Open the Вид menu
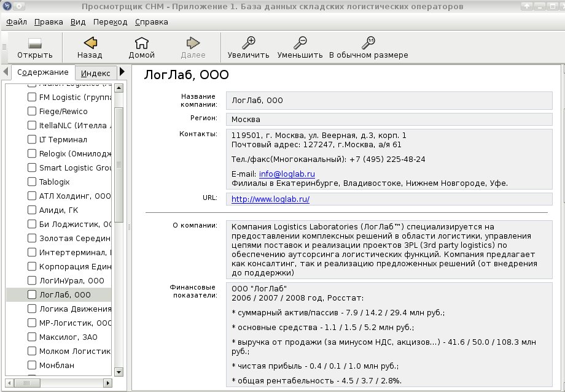Viewport: 565px width, 392px height. [x=78, y=22]
